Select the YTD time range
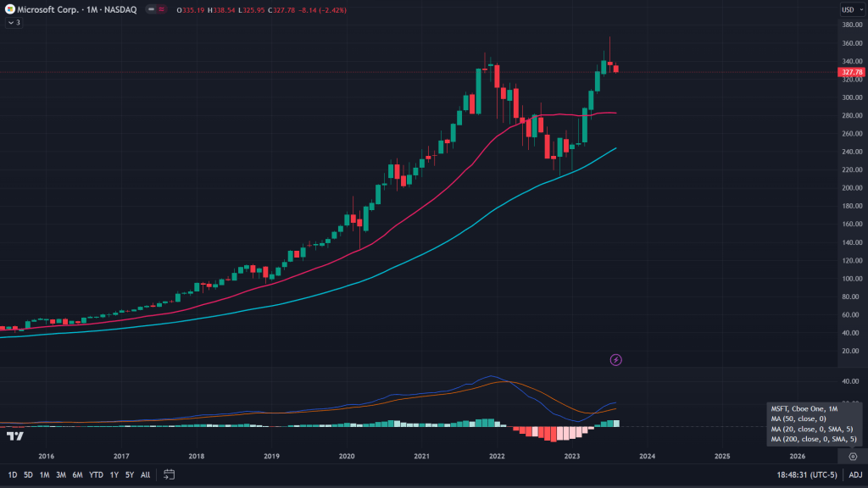868x488 pixels. tap(94, 474)
